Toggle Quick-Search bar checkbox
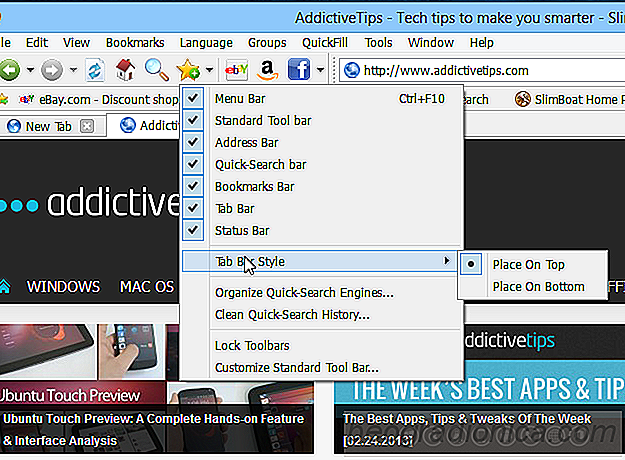 pos(193,164)
